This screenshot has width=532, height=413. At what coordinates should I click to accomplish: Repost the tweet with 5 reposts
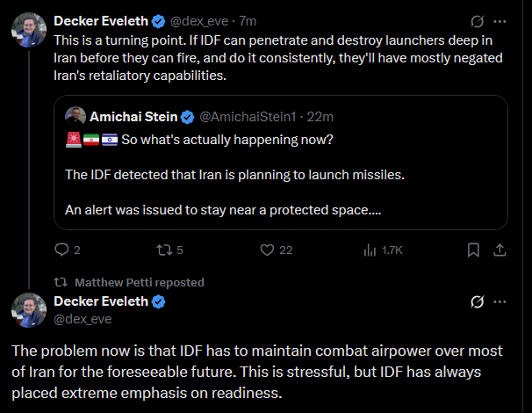(164, 250)
